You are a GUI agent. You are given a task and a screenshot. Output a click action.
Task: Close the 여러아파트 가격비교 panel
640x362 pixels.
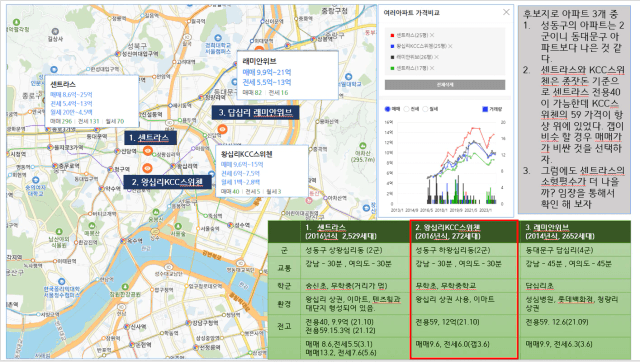(506, 12)
